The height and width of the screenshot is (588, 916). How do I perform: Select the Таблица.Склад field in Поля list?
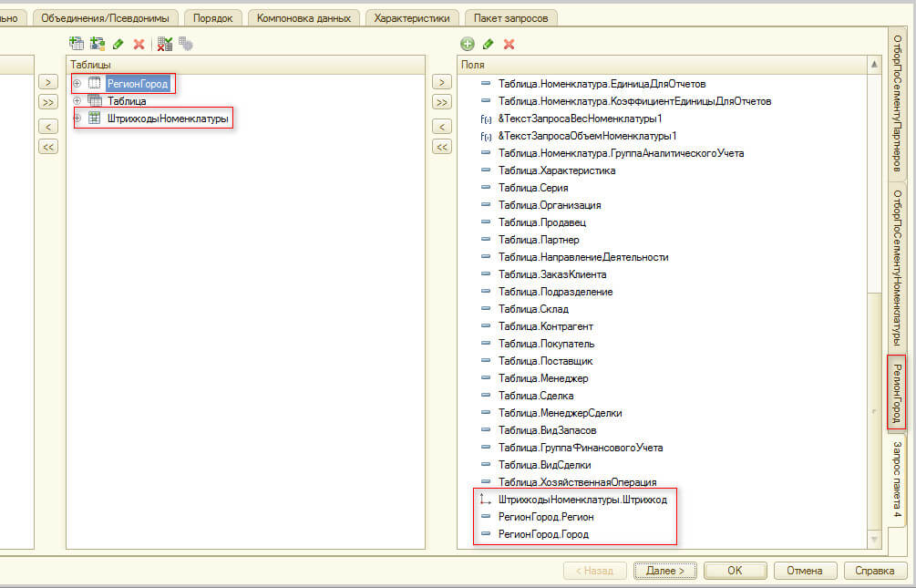[x=531, y=309]
